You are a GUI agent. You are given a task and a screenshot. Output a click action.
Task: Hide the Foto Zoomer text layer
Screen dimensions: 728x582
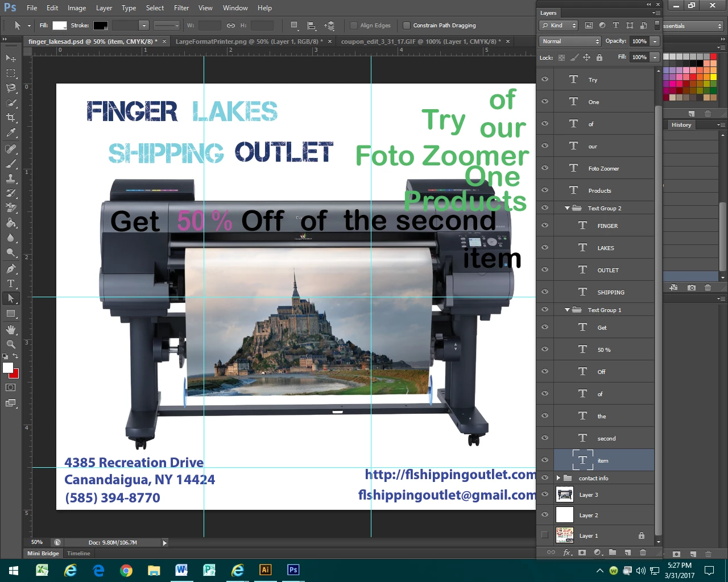pos(545,168)
